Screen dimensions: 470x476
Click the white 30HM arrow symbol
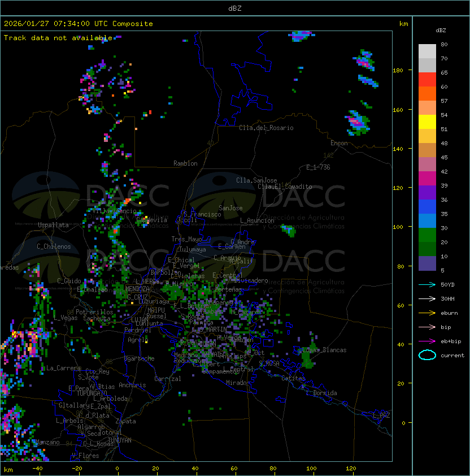427,298
